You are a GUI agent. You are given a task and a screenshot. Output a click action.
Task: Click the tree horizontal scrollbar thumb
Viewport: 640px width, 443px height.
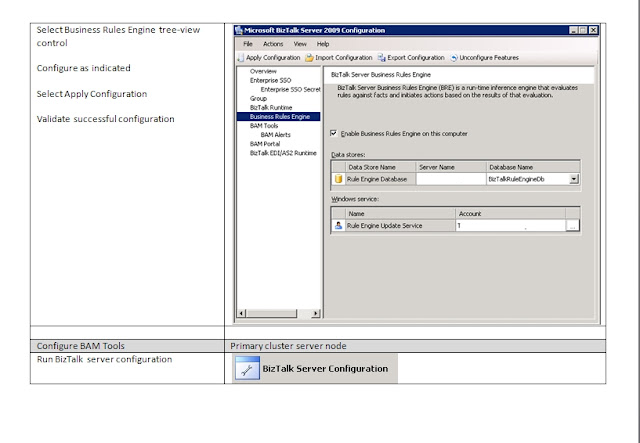point(271,313)
